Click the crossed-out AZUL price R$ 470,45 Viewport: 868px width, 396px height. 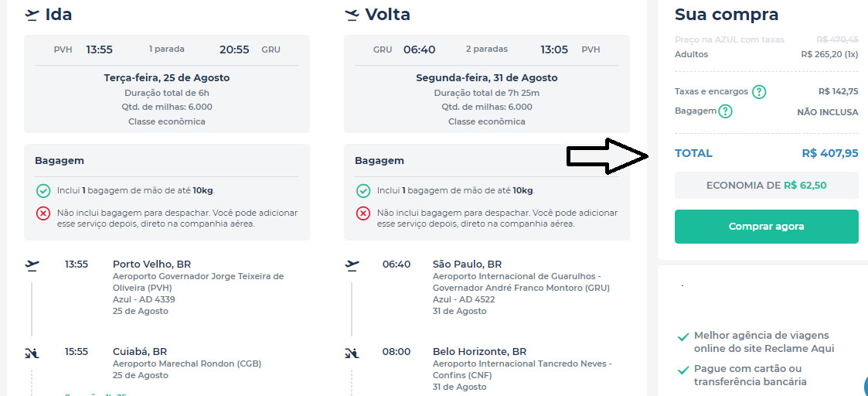[x=836, y=39]
